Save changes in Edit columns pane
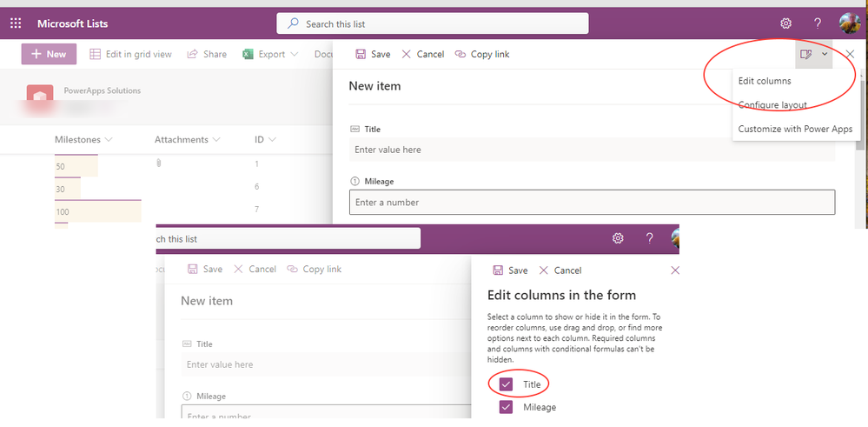This screenshot has height=427, width=868. [x=510, y=270]
